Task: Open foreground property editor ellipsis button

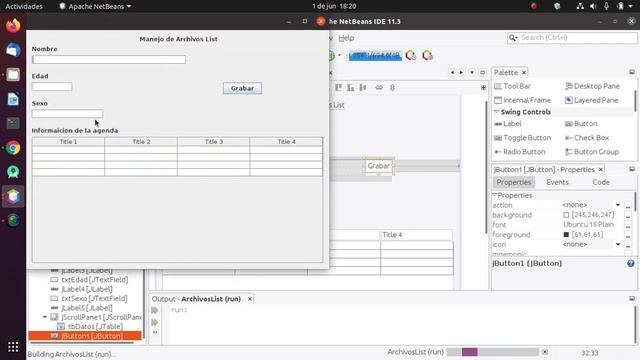Action: [628, 235]
